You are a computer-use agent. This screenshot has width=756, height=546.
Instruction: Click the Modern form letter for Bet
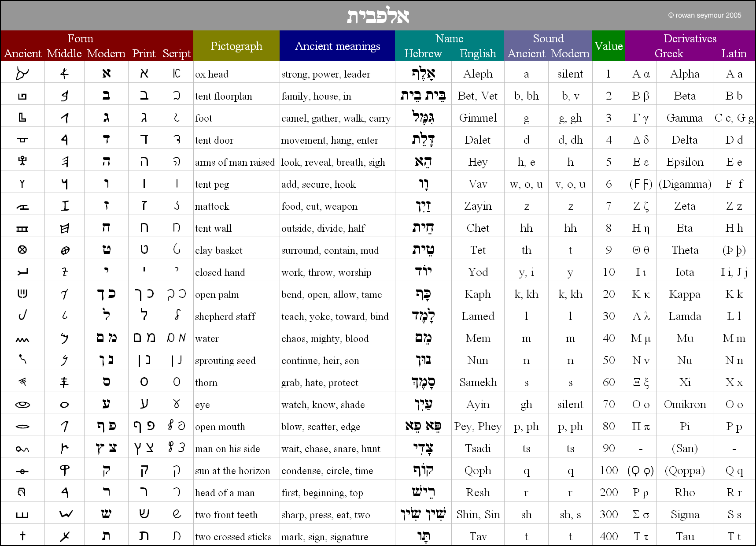(106, 95)
